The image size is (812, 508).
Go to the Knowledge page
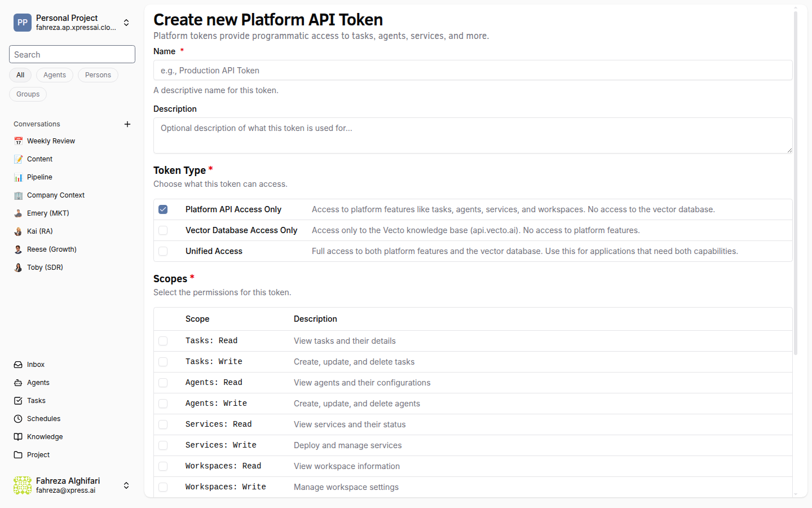tap(72, 437)
